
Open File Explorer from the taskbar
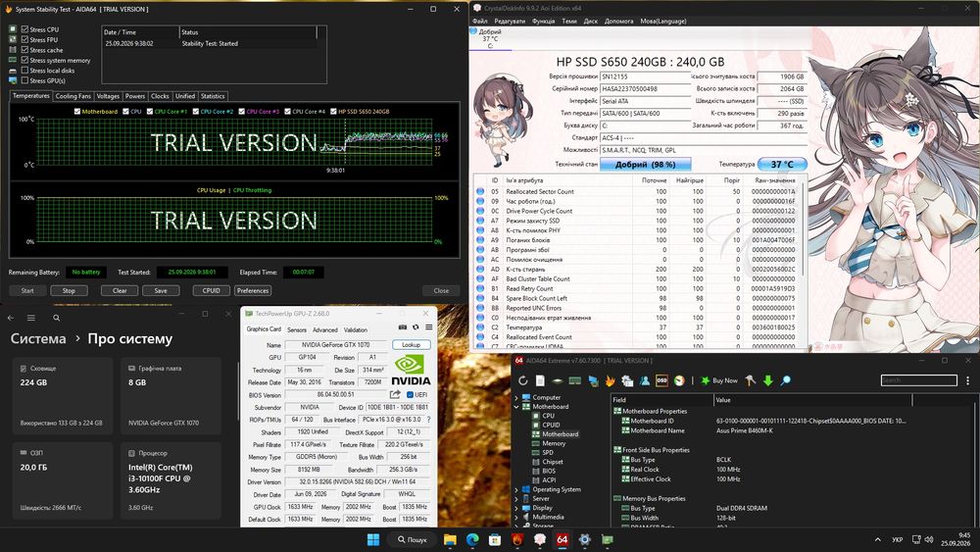coord(450,539)
